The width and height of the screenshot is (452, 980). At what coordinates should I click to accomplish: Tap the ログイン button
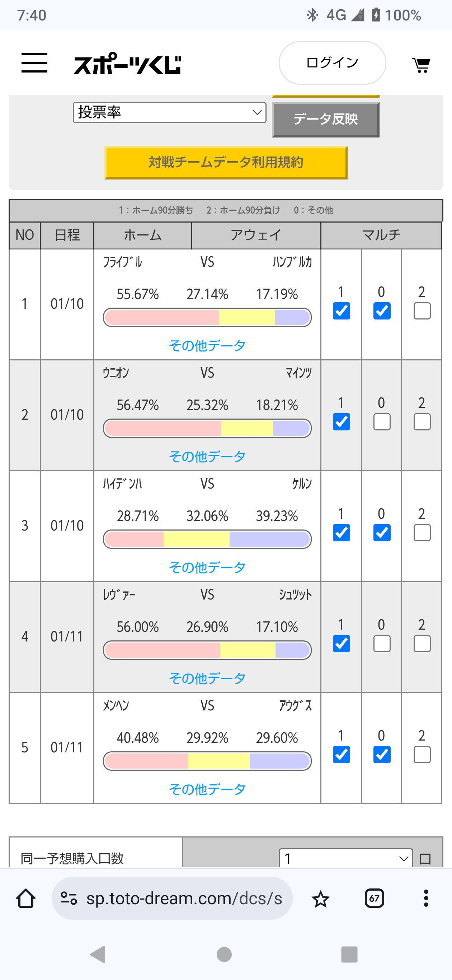pos(332,63)
